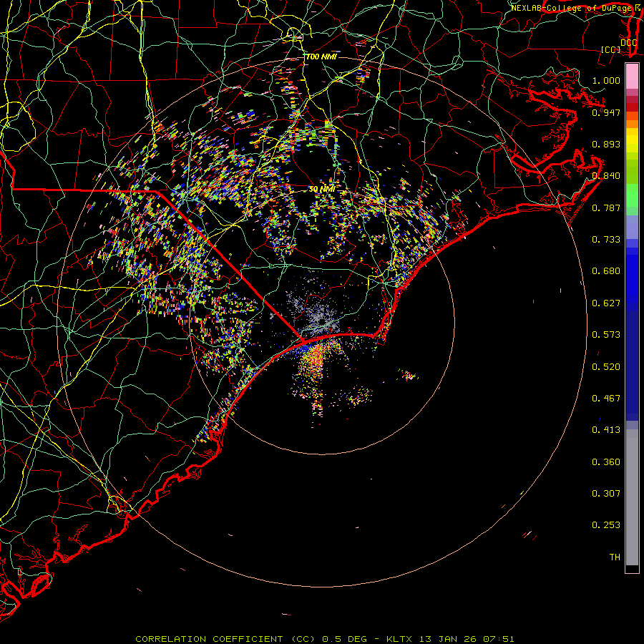Select the 0.680 scale value

point(606,271)
